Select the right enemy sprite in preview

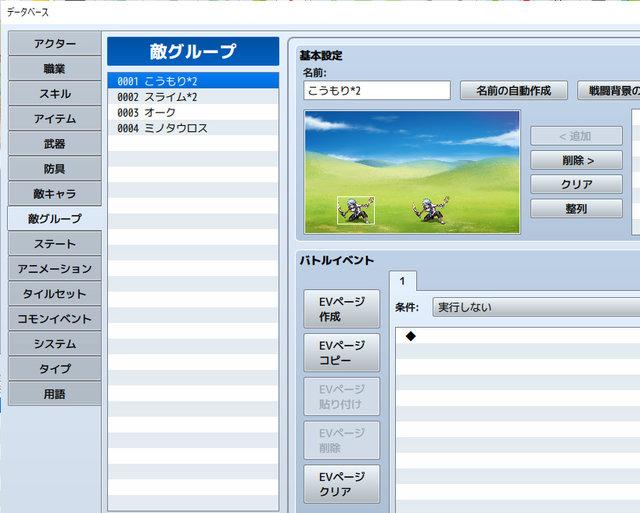coord(431,210)
